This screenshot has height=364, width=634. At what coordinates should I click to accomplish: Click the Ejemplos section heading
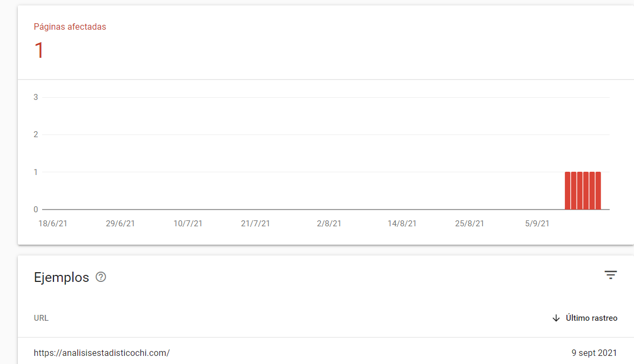[x=62, y=278]
